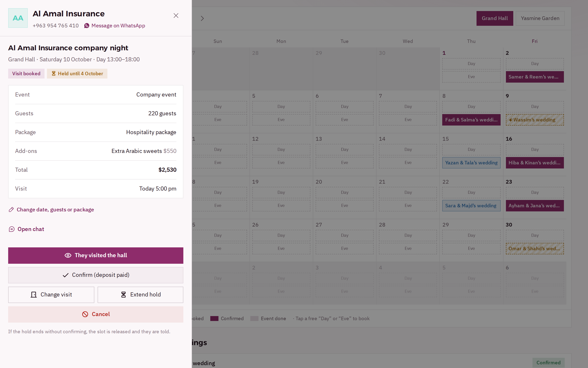Switch to Grand Hall tab
Image resolution: width=588 pixels, height=368 pixels.
495,18
